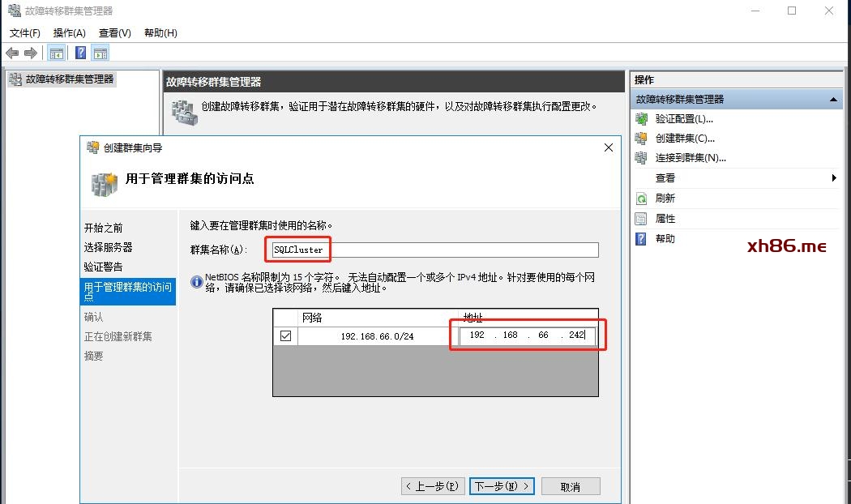
Task: Click the 取消 cancel button
Action: click(x=571, y=486)
